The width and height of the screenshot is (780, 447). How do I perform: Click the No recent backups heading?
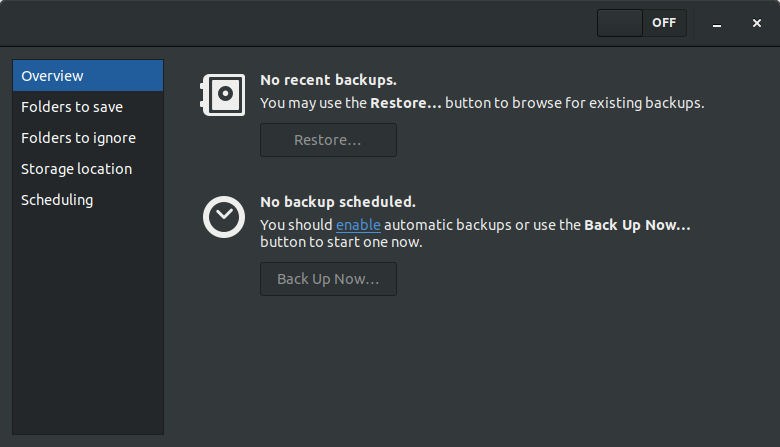(328, 79)
